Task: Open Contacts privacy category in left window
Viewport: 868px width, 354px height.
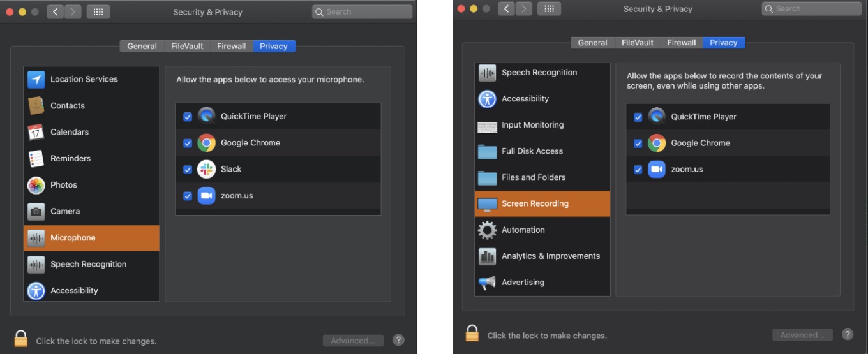Action: [x=91, y=106]
